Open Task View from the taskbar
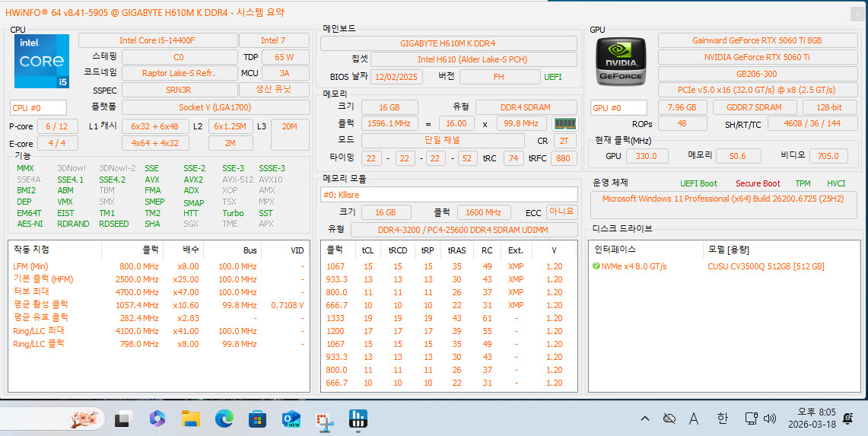The width and height of the screenshot is (868, 436). point(122,419)
